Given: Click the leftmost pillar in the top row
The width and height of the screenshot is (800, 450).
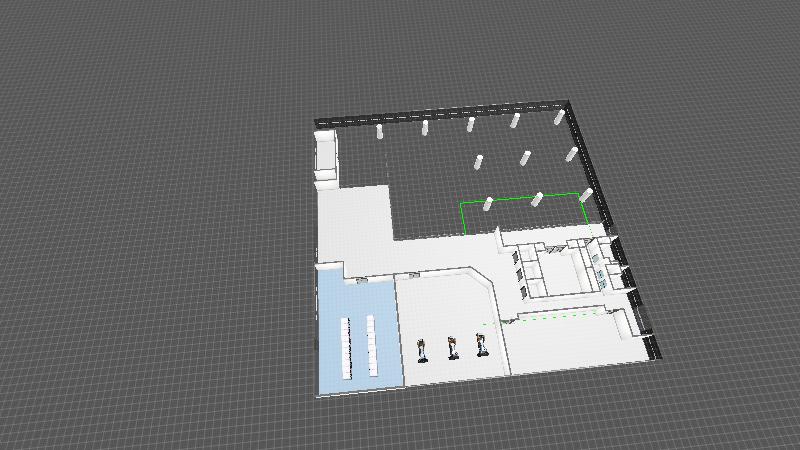Looking at the screenshot, I should [379, 132].
